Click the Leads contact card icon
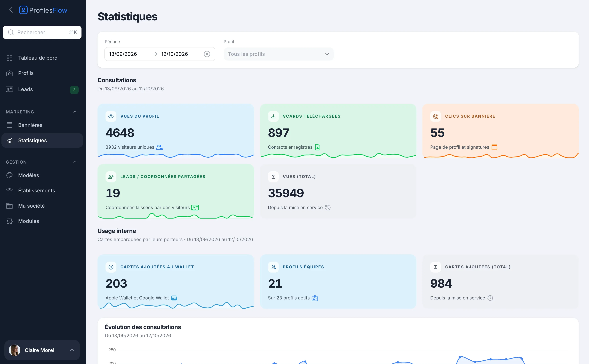The image size is (589, 364). (9, 89)
